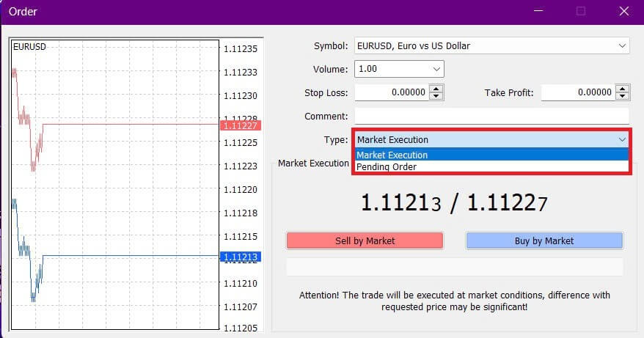644x338 pixels.
Task: Expand the Volume dropdown arrow
Action: pyautogui.click(x=436, y=69)
